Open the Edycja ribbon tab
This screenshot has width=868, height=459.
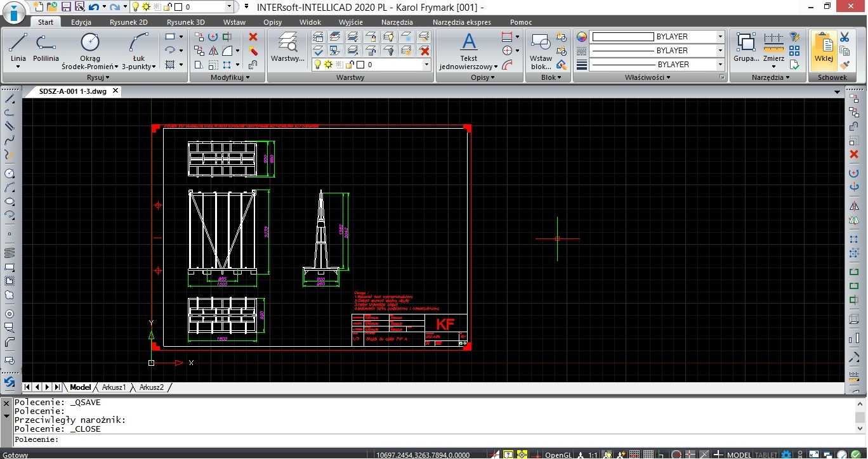pyautogui.click(x=81, y=22)
